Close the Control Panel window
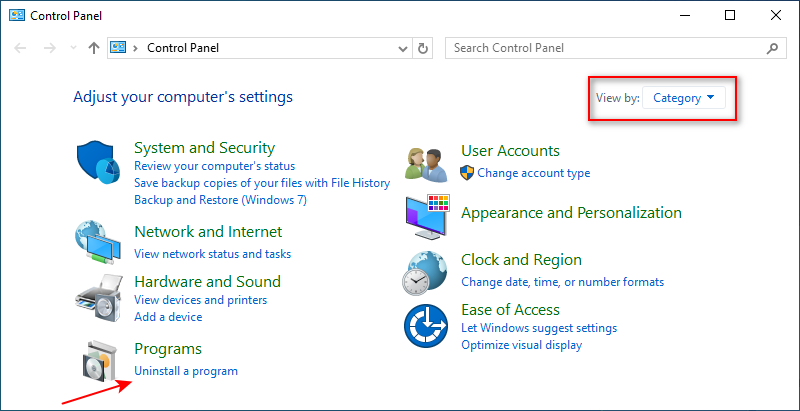The image size is (800, 411). 776,16
